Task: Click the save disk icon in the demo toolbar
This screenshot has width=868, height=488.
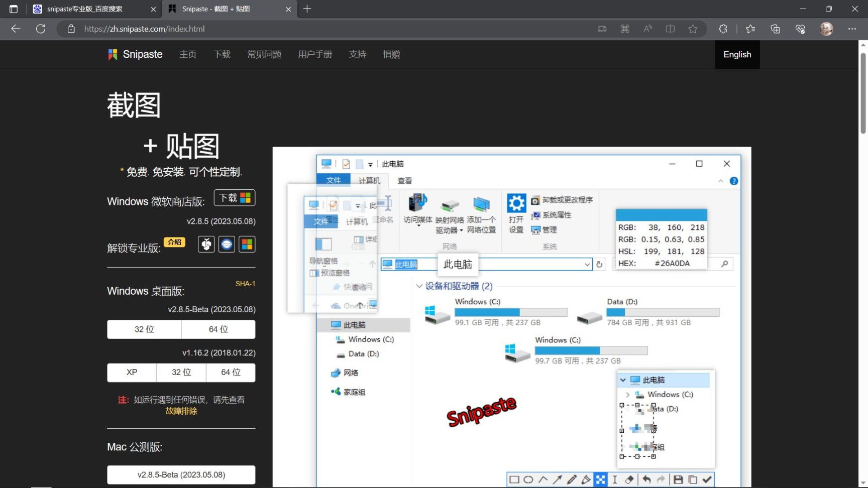Action: coord(678,479)
